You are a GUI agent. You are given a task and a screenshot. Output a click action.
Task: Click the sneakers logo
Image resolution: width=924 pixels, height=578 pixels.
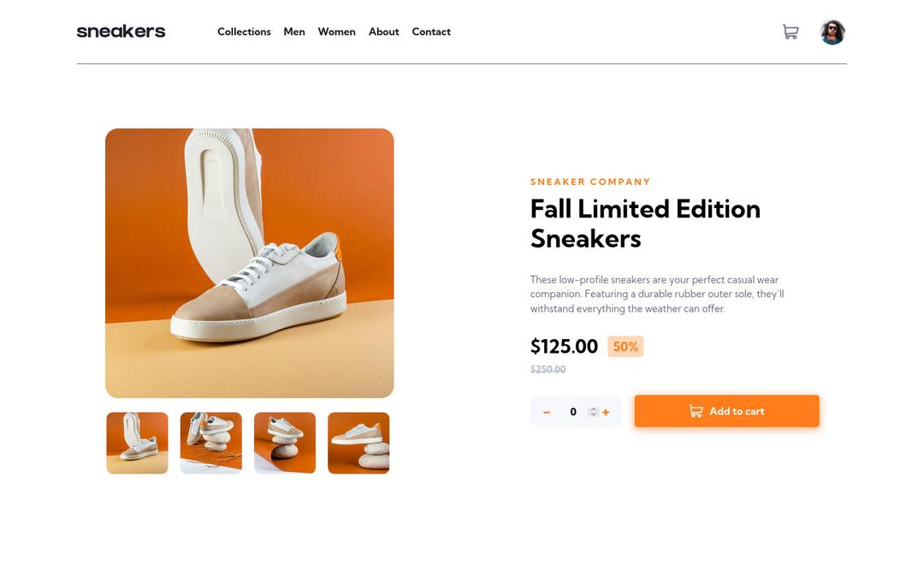tap(121, 32)
